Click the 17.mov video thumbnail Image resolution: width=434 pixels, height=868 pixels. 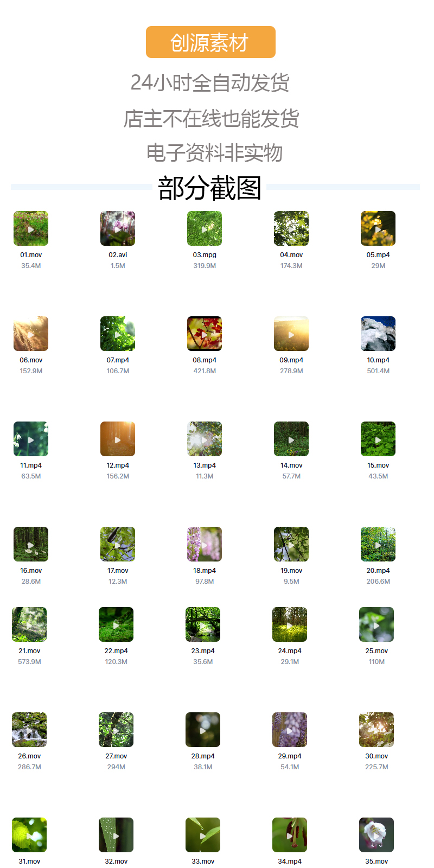click(118, 544)
